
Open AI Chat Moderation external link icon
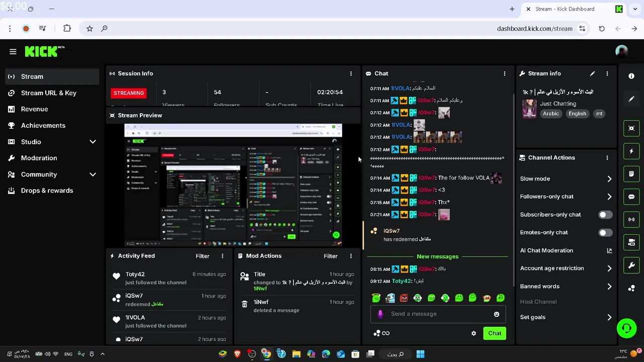[609, 250]
